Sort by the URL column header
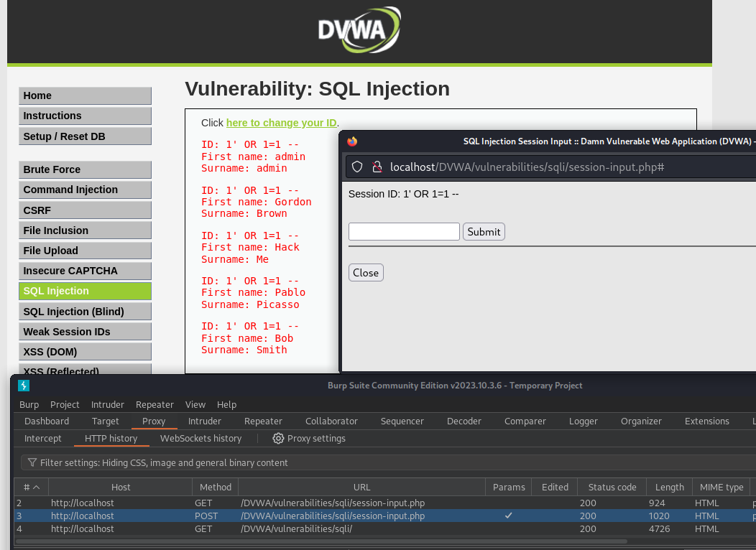 tap(361, 488)
